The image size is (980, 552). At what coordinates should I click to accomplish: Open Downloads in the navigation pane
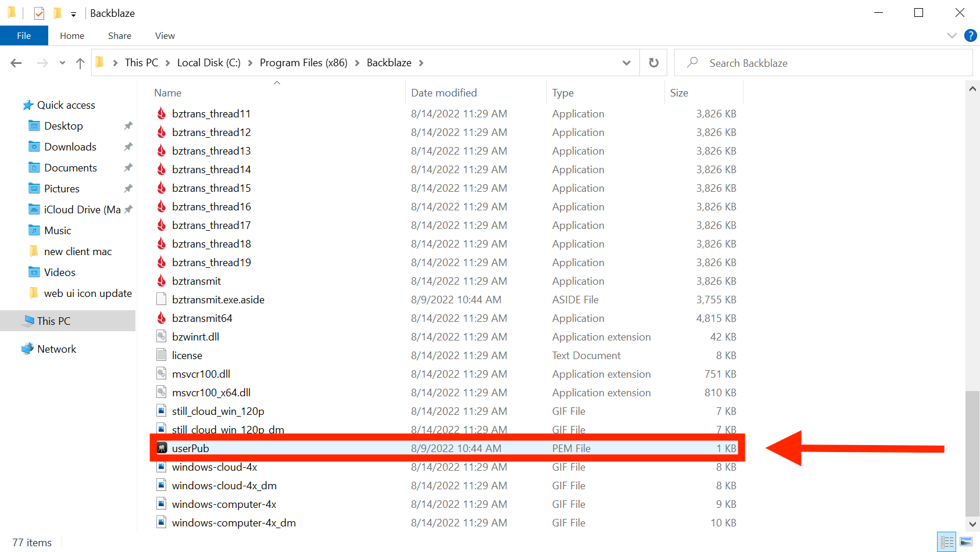(70, 147)
